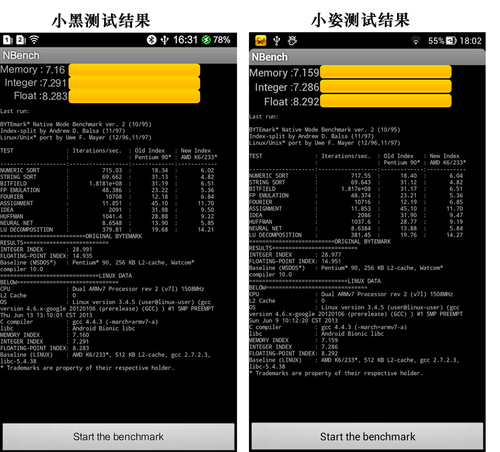
Task: Tap 55% battery percentage text
Action: click(x=436, y=41)
